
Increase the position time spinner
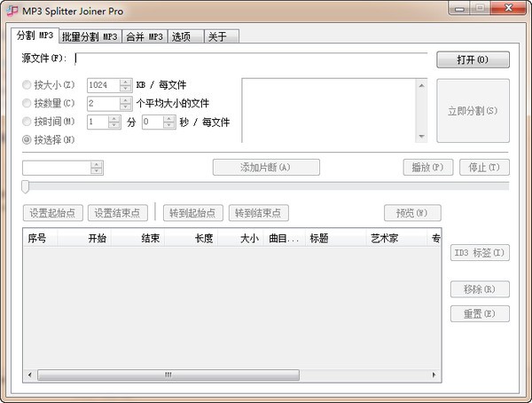[97, 165]
